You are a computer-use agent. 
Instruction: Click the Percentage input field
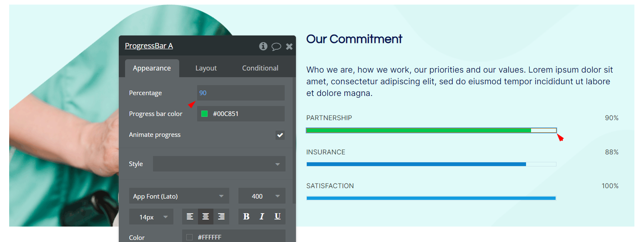tap(241, 93)
